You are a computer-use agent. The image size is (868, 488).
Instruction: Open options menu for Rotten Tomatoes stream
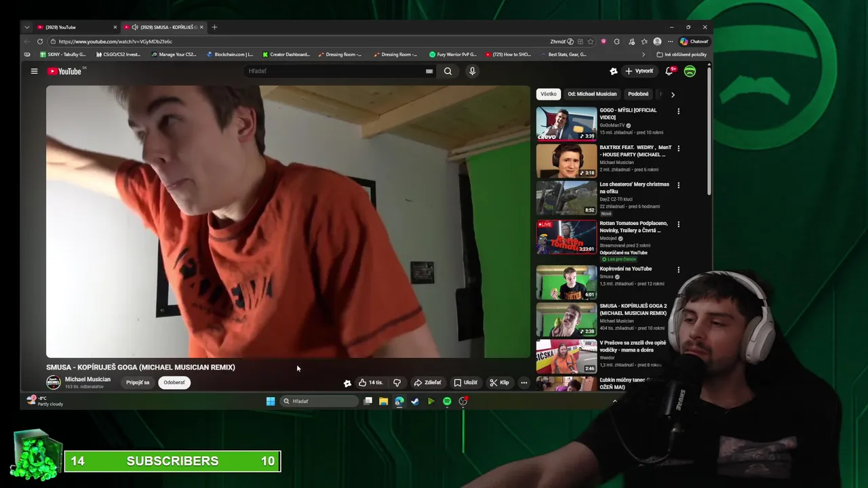[x=678, y=224]
